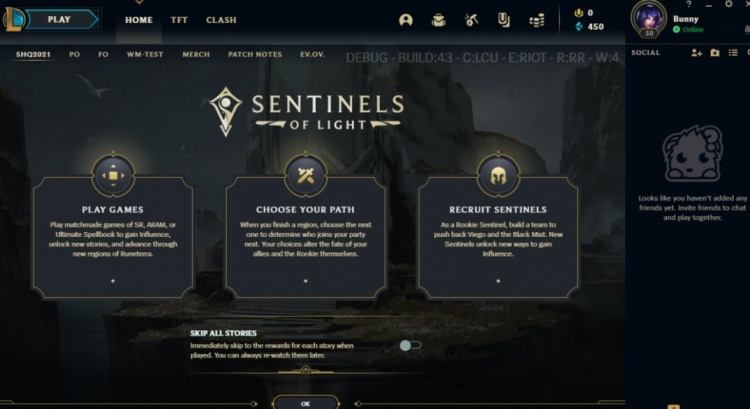
Task: Confirm with the OK button
Action: 305,403
